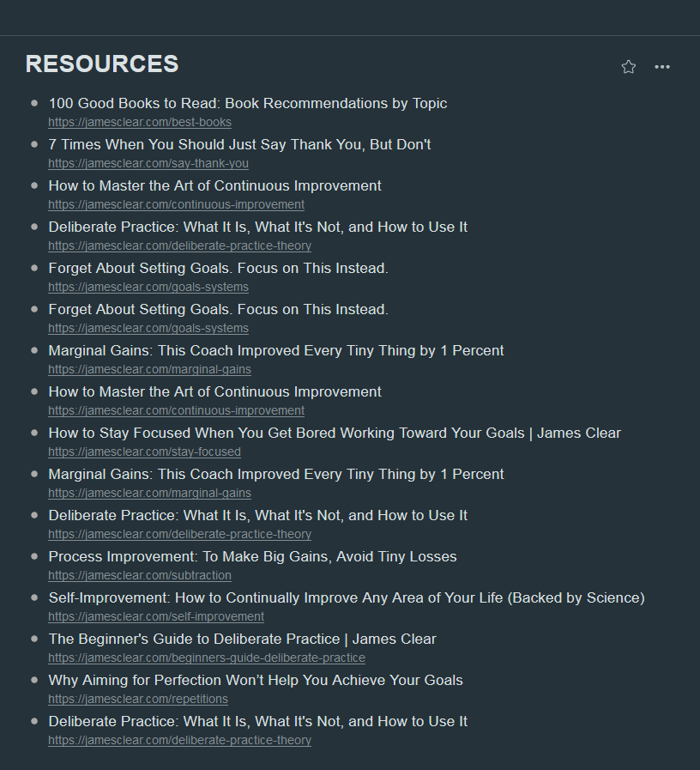Viewport: 700px width, 770px height.
Task: Open continuous-improvement link right after say-thank-you entry
Action: [x=176, y=204]
